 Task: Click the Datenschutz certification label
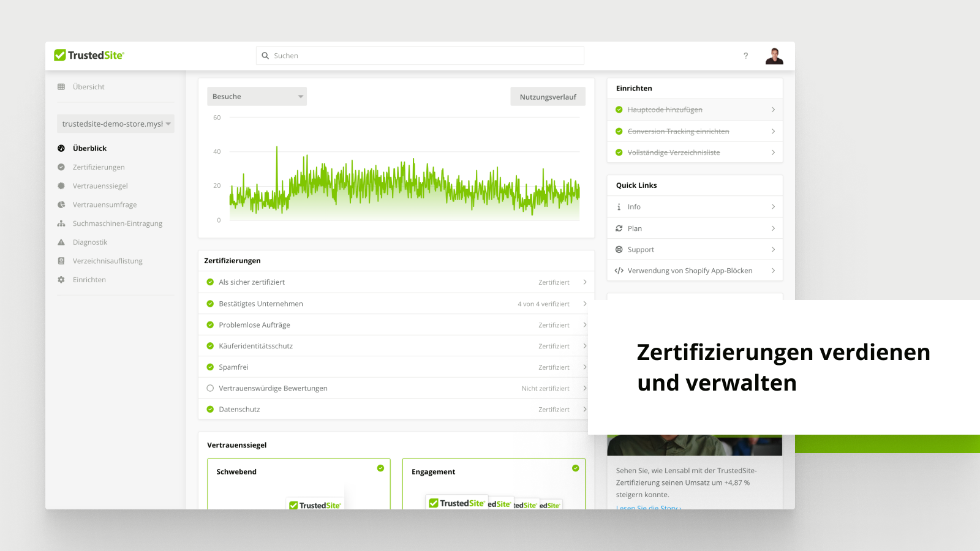(x=239, y=410)
